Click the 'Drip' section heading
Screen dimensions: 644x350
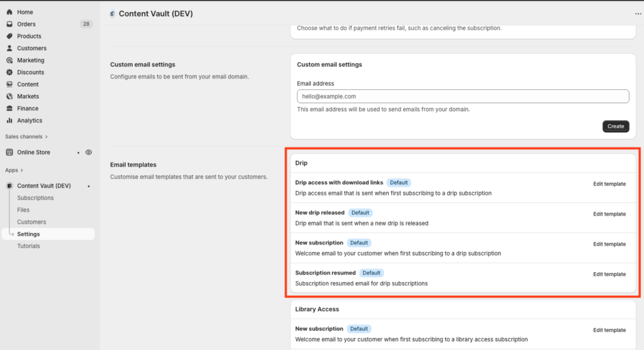pyautogui.click(x=301, y=163)
